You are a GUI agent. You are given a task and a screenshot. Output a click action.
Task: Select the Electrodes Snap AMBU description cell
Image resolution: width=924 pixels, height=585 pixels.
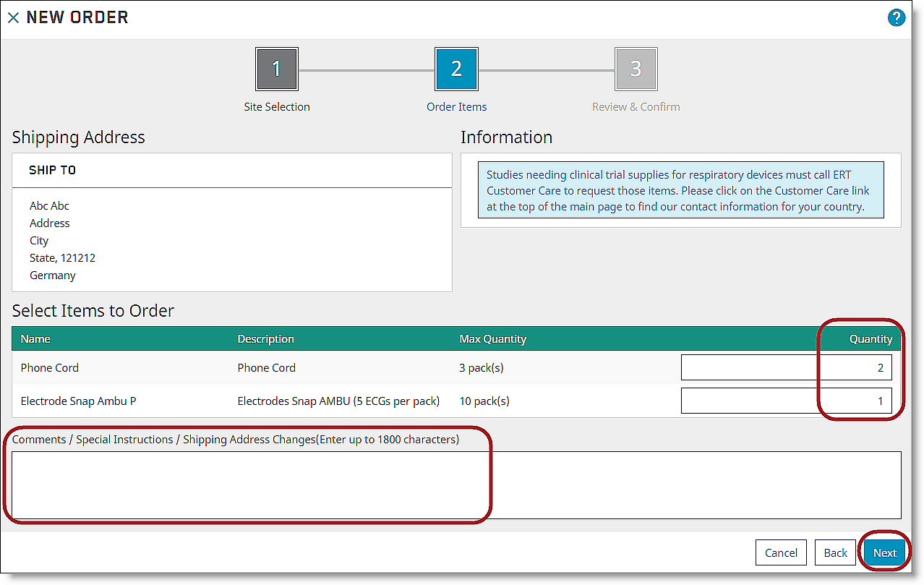click(x=338, y=401)
